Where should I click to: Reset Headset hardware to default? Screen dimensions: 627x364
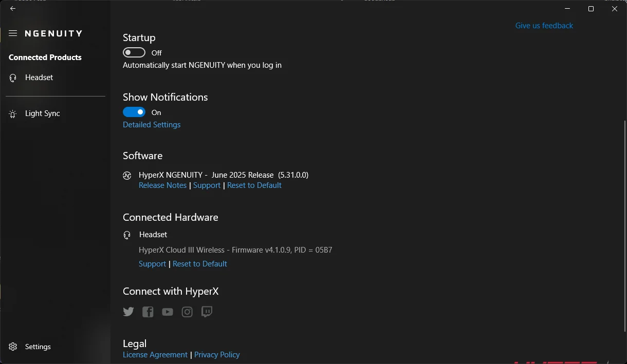[x=200, y=264]
